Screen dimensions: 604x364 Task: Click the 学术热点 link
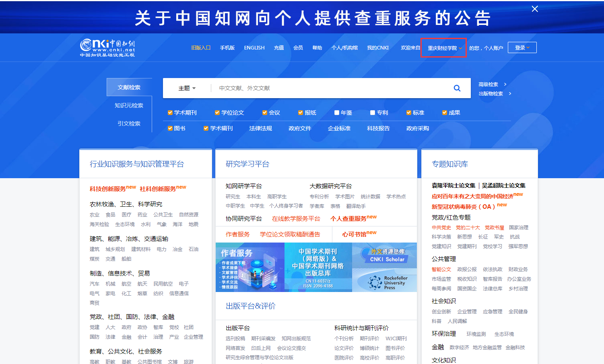396,196
